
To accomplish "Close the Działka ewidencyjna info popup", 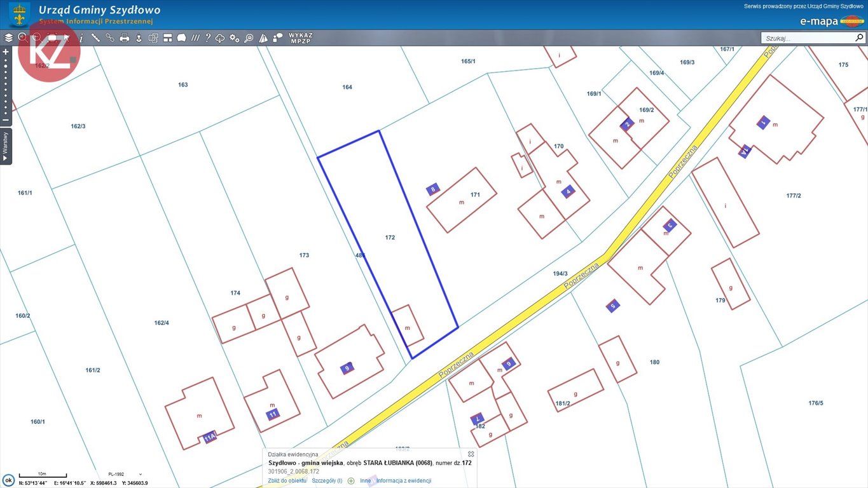I will (x=471, y=454).
